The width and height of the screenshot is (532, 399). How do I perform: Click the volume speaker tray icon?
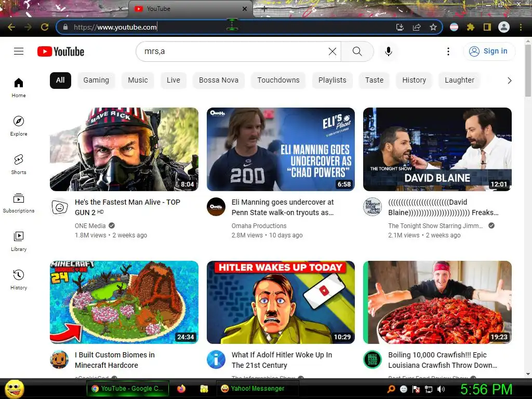(x=442, y=389)
